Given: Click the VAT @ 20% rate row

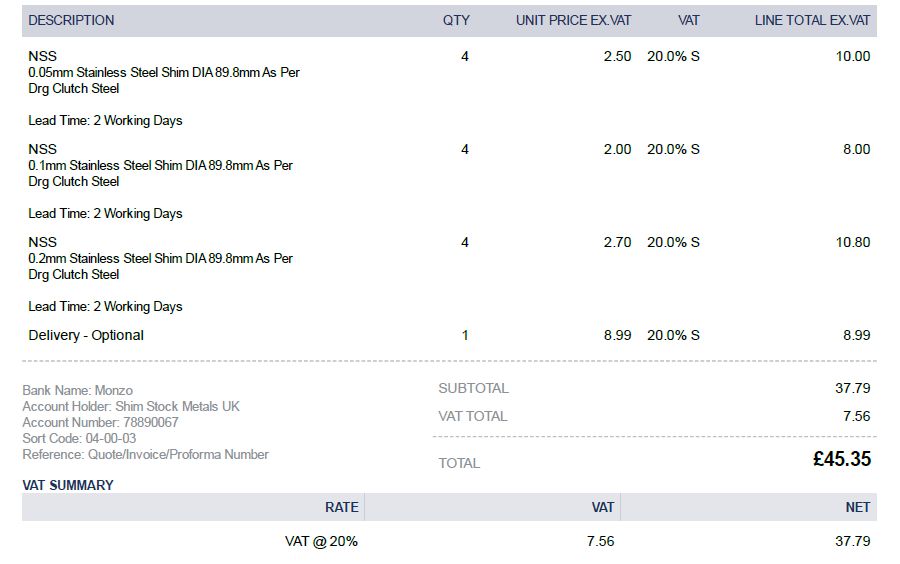Looking at the screenshot, I should [321, 542].
